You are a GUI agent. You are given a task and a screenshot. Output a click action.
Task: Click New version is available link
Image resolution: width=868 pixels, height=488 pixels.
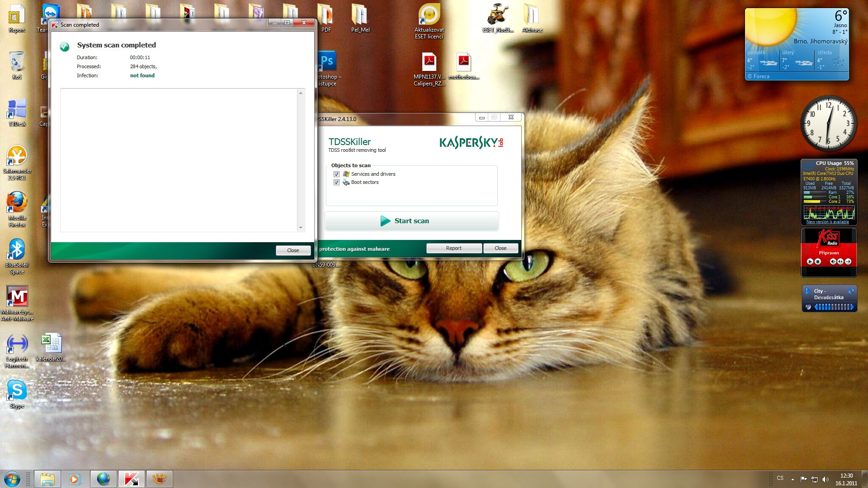pos(827,222)
